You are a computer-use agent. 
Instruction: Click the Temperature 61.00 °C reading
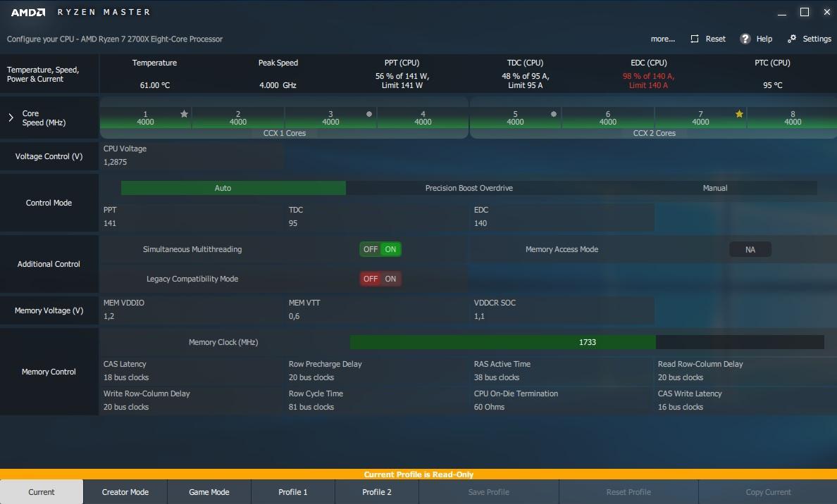pyautogui.click(x=155, y=84)
